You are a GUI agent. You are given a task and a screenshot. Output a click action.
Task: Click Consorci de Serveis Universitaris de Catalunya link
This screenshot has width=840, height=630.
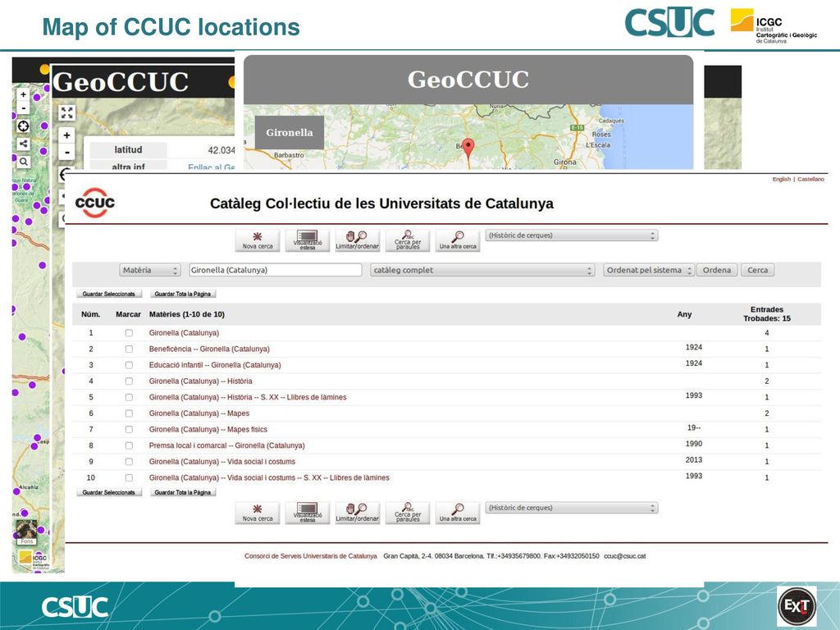311,556
